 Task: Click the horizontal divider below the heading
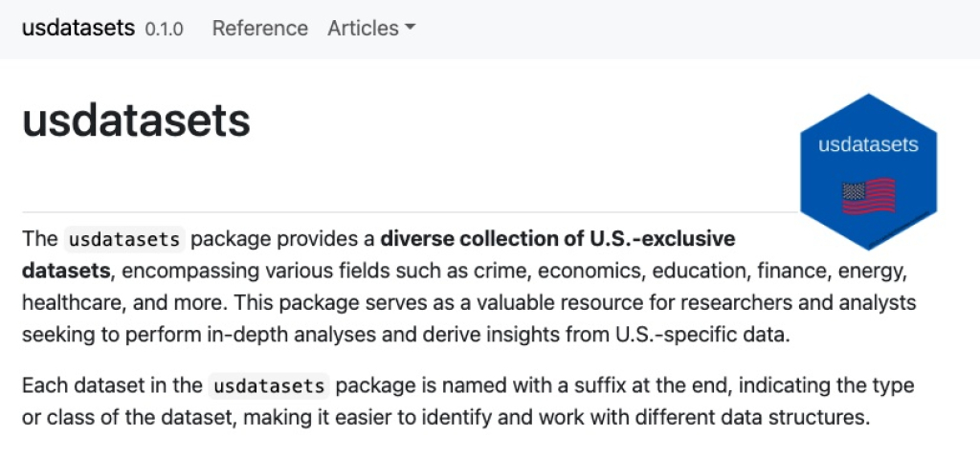point(412,212)
